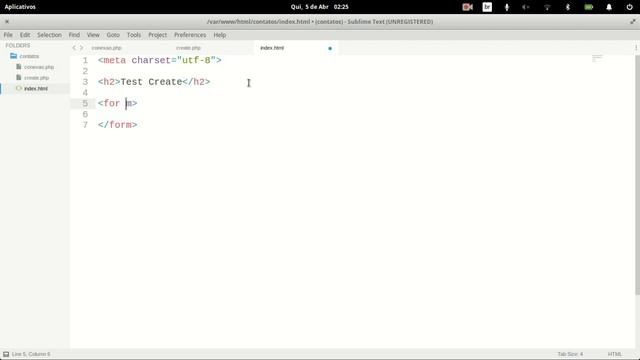
Task: Go to previous tab with left arrow
Action: click(x=74, y=48)
